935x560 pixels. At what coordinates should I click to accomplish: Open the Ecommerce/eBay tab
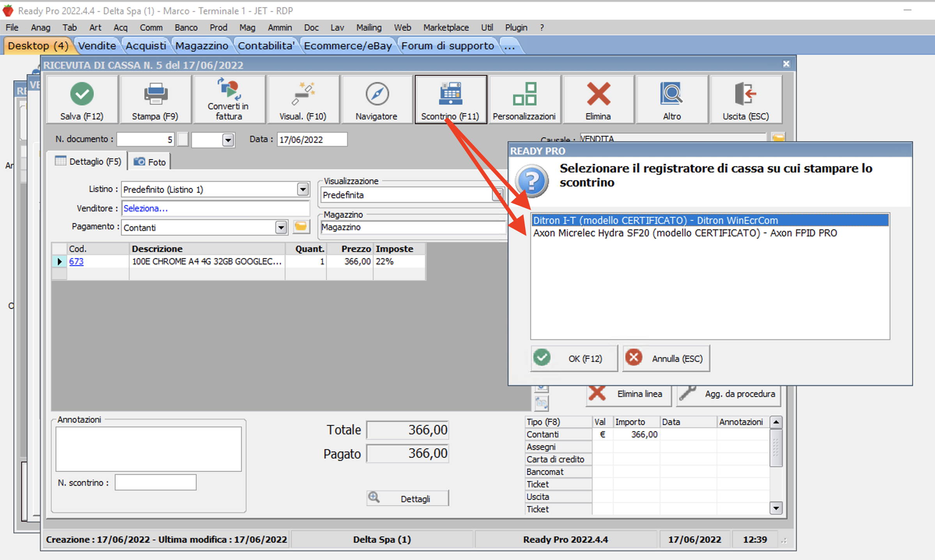pyautogui.click(x=348, y=46)
